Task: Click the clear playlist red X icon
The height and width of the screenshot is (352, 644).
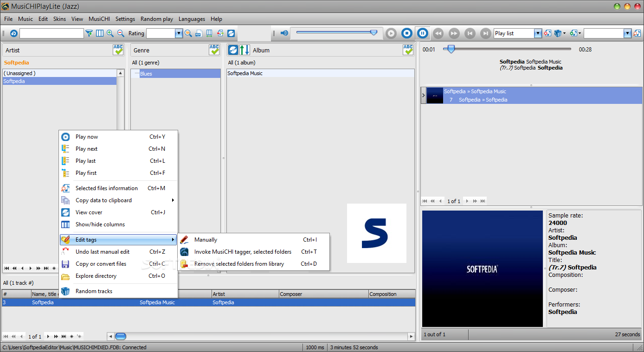Action: coord(547,33)
